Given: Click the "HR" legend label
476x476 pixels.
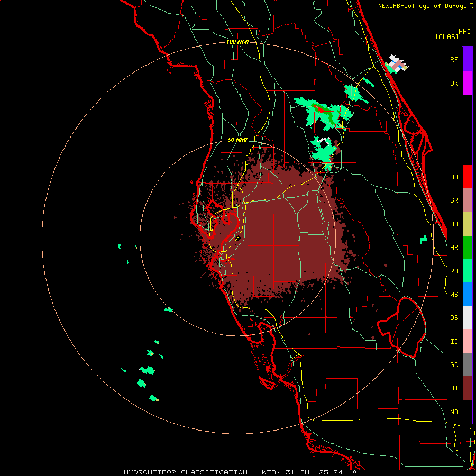Looking at the screenshot, I should tap(454, 248).
